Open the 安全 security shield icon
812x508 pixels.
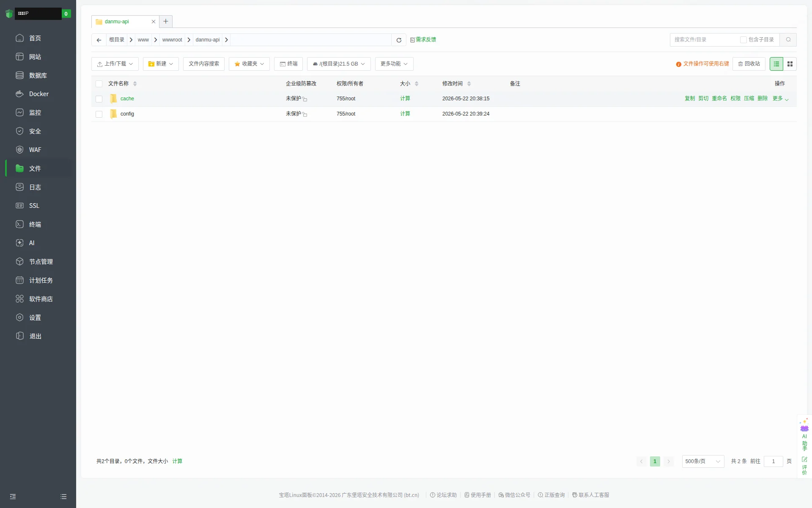coord(19,131)
